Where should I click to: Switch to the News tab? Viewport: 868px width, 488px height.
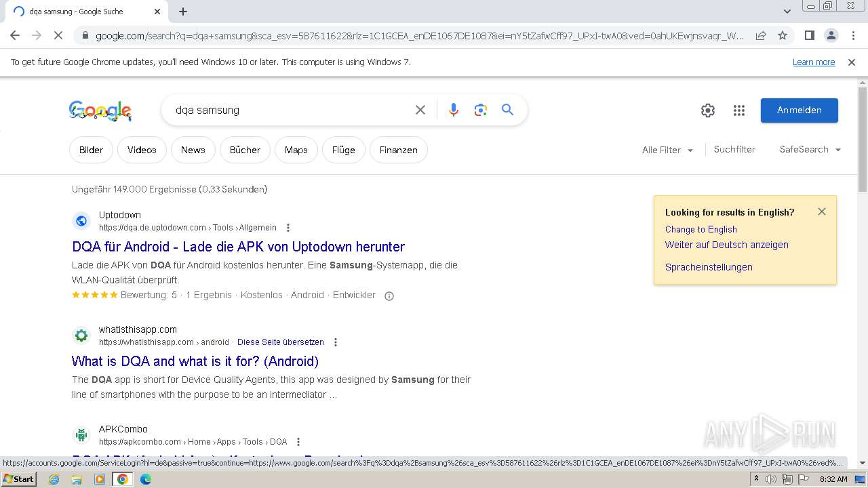coord(193,150)
